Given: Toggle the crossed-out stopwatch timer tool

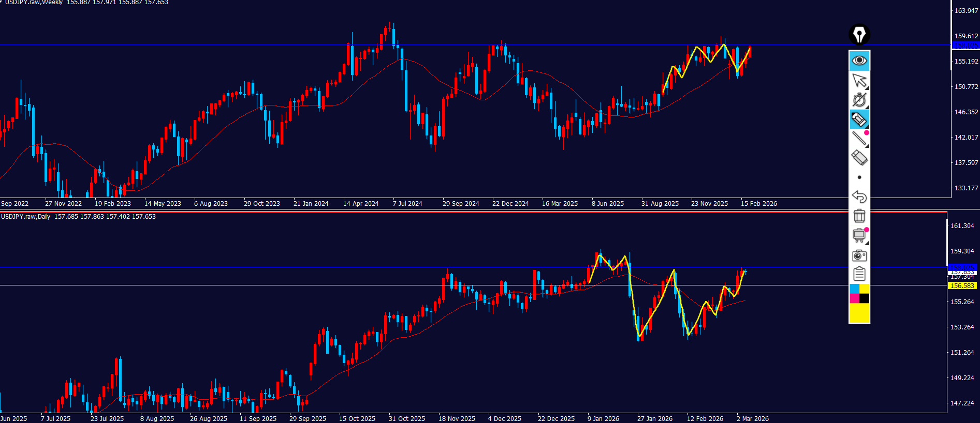Looking at the screenshot, I should (859, 100).
